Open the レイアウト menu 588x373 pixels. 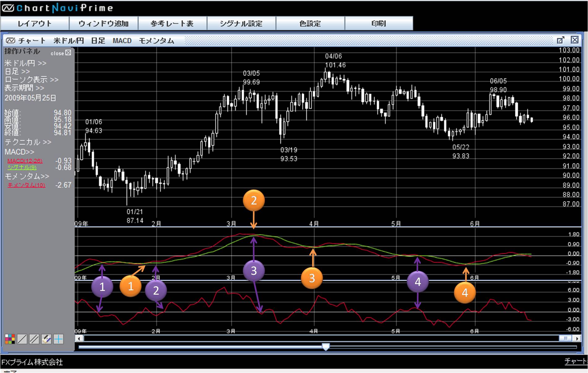click(35, 24)
